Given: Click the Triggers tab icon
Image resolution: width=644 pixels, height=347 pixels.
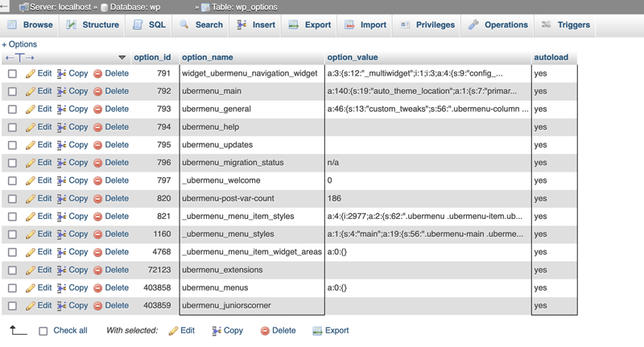Looking at the screenshot, I should 547,25.
